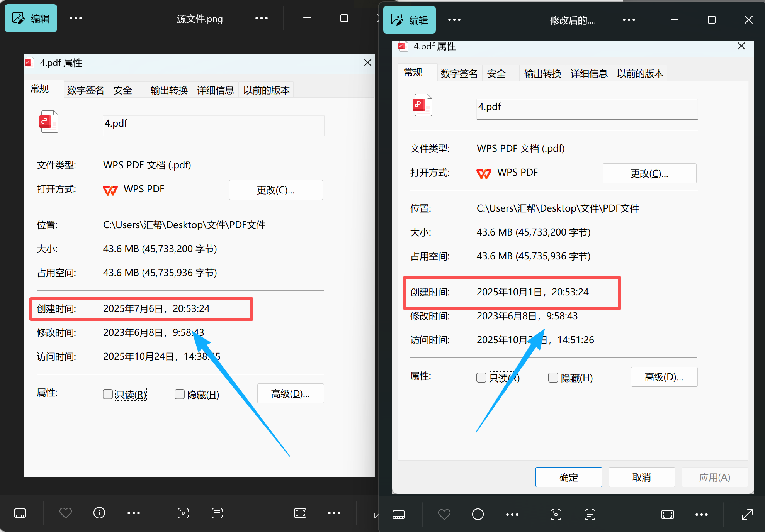Click the filmstrip icon in left viewer

20,513
